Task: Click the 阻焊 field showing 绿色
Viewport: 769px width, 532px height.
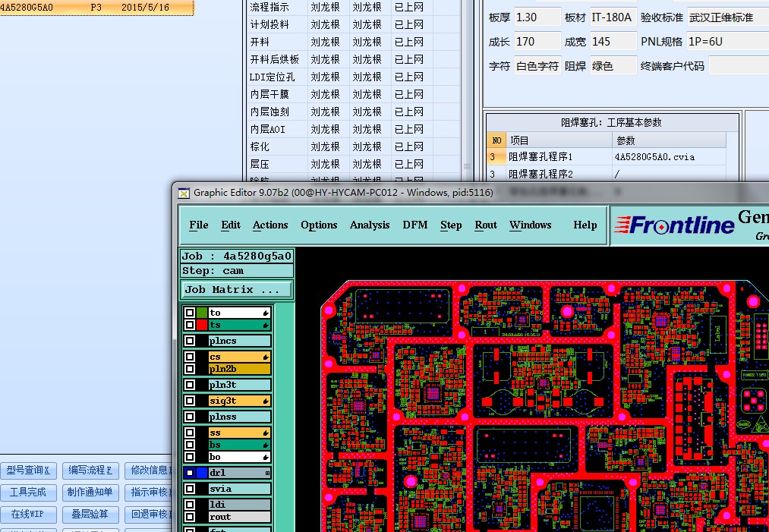Action: pos(613,66)
